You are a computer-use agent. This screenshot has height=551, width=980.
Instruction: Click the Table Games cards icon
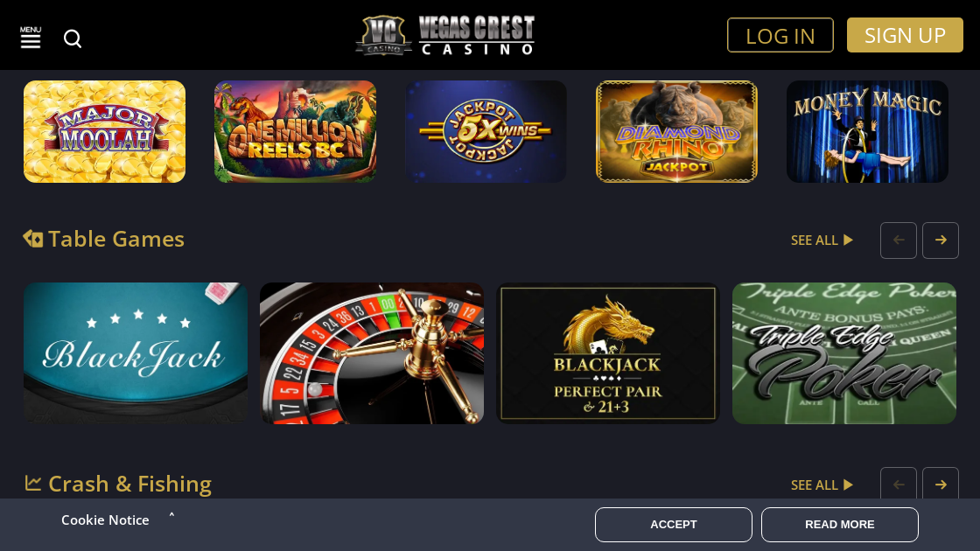(x=33, y=239)
